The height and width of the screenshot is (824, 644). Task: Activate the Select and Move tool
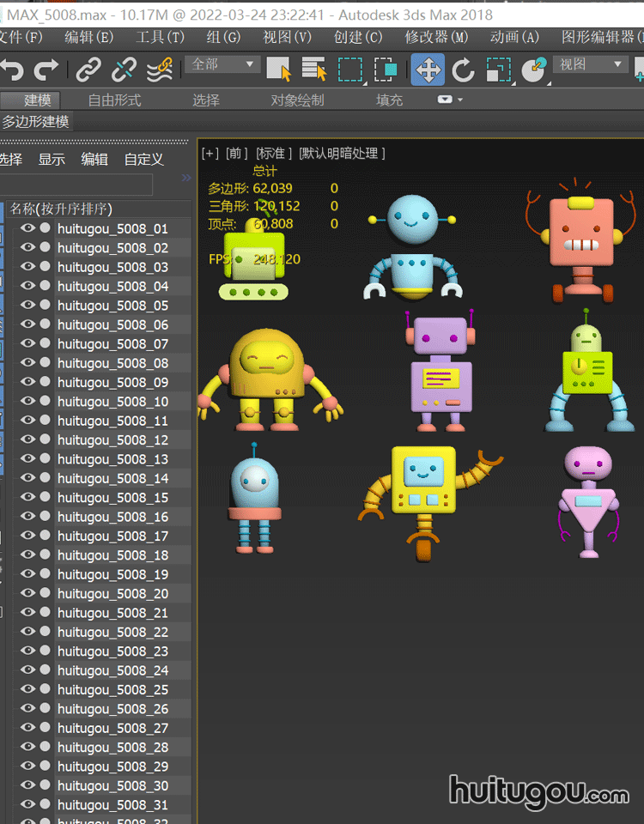(428, 70)
